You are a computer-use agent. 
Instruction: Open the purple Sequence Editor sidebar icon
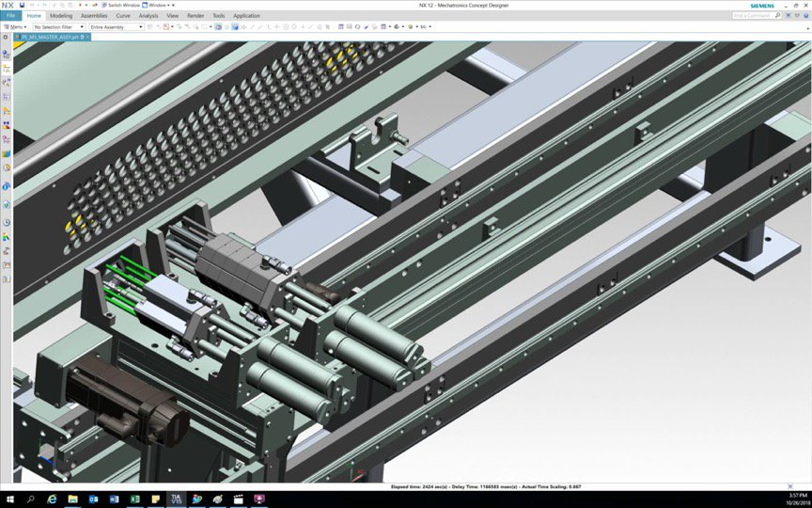pos(7,139)
